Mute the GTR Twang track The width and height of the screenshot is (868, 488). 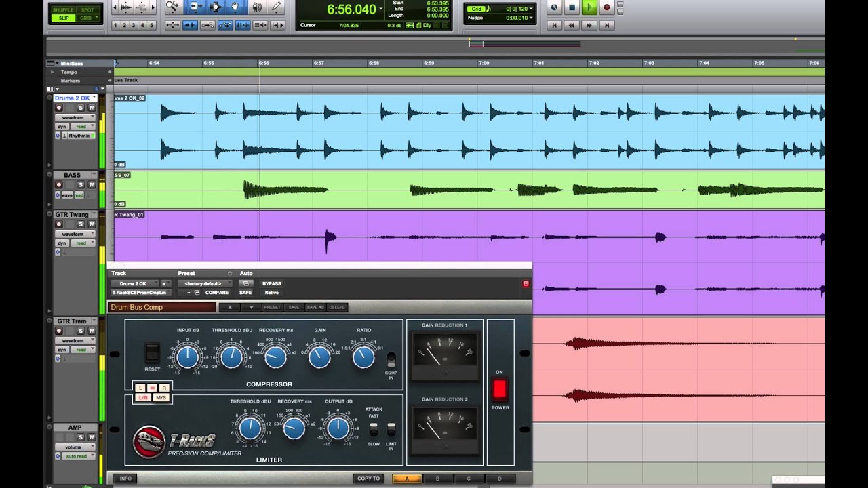tap(92, 224)
